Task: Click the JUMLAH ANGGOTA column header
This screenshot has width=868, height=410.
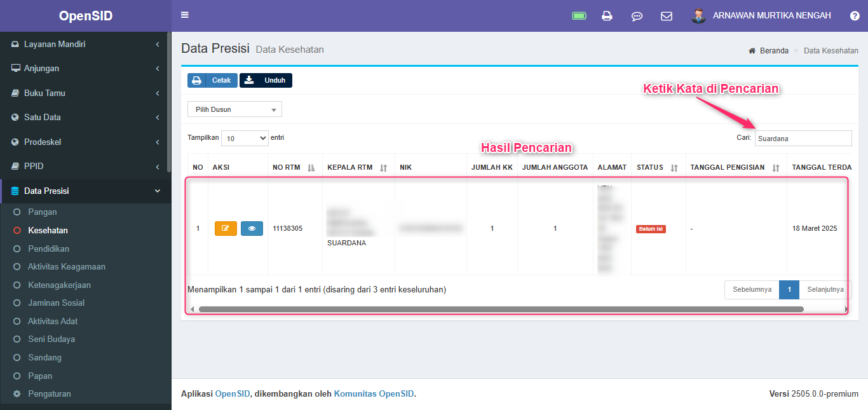Action: coord(555,168)
